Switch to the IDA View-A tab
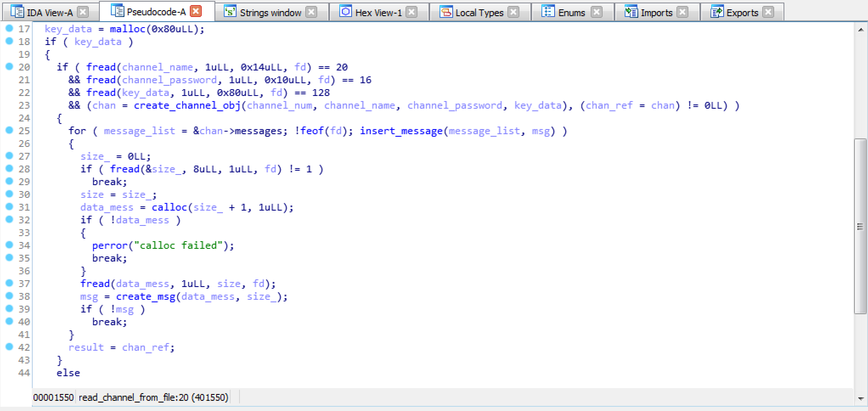The height and width of the screenshot is (411, 868). (50, 12)
